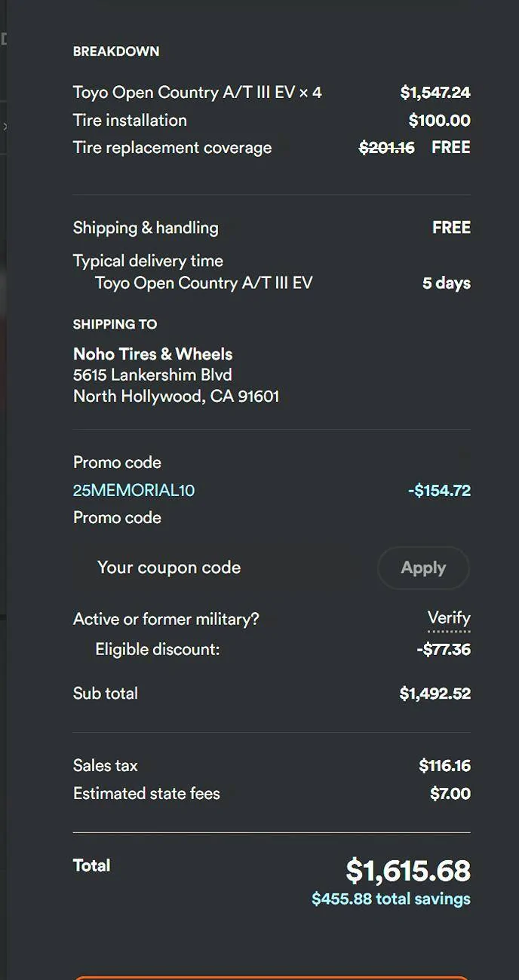Viewport: 519px width, 980px height.
Task: Click the 'Tire replacement coverage' line item
Action: [172, 148]
